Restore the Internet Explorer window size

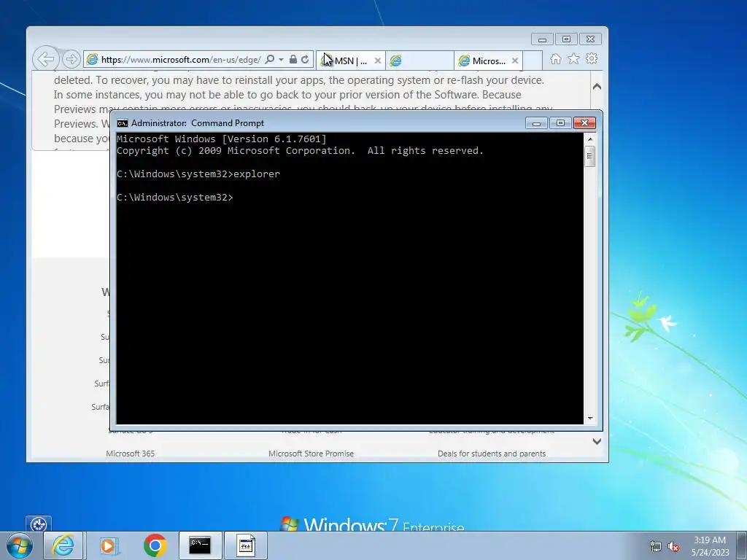click(566, 39)
